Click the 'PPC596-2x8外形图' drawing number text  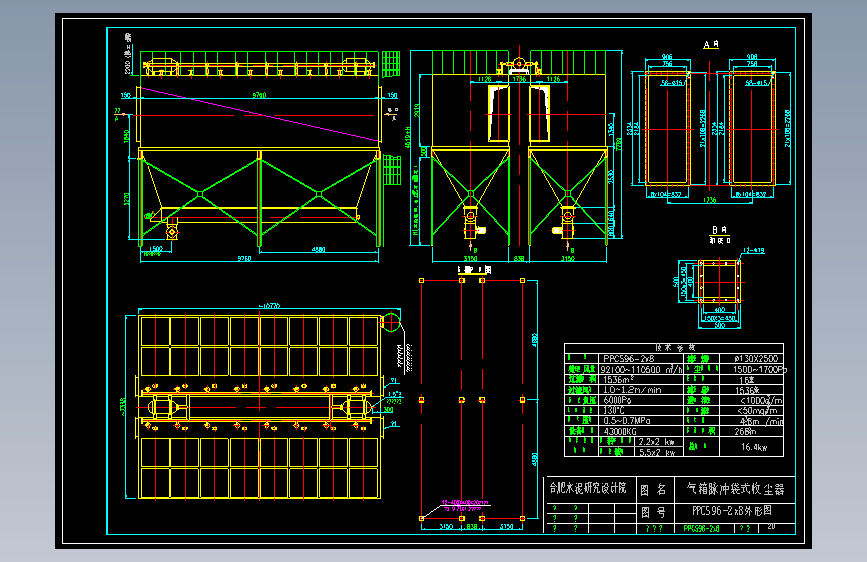click(x=732, y=511)
